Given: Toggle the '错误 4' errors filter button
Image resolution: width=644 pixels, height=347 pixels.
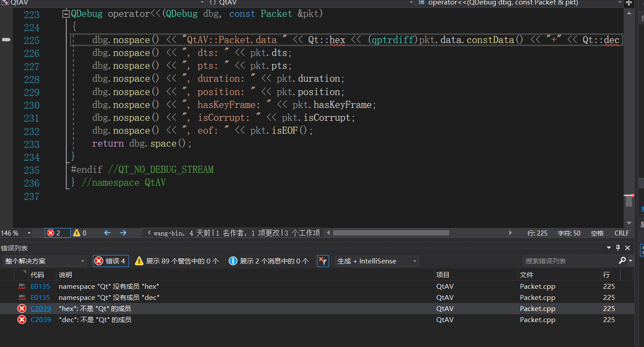Looking at the screenshot, I should point(110,261).
